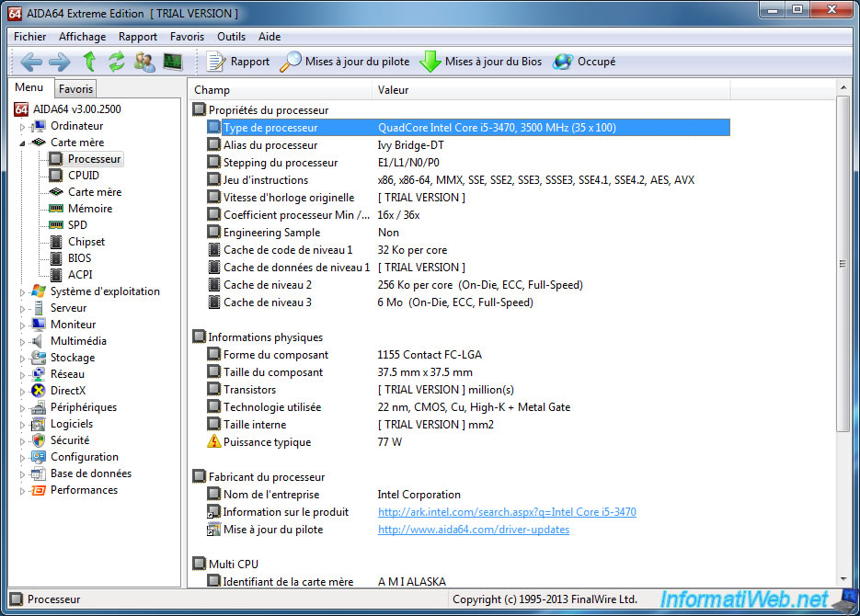Click the Puissance typique warning icon
860x616 pixels.
[214, 441]
